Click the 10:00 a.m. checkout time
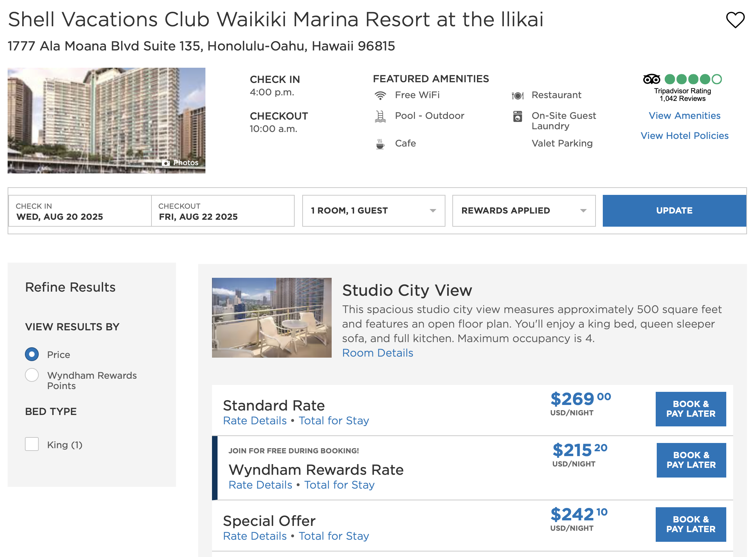Screen dimensions: 756x557 273,129
